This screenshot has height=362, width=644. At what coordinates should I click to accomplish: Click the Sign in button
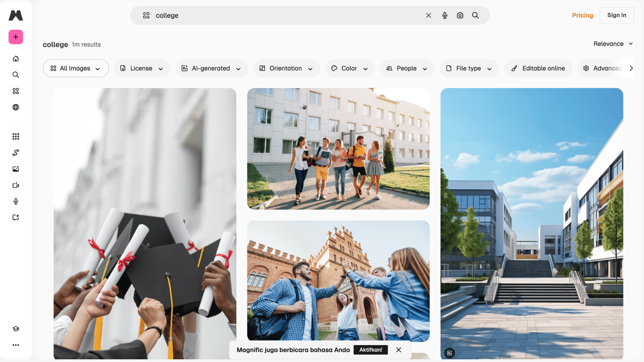pos(617,15)
